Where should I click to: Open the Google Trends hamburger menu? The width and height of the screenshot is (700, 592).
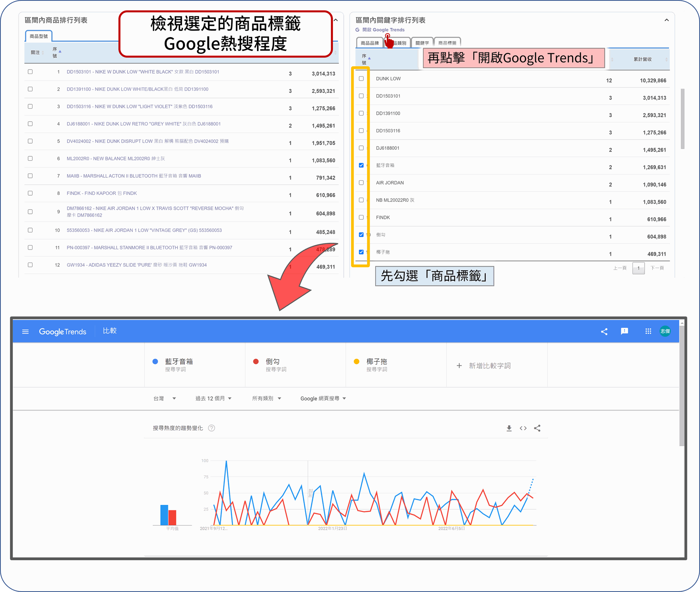point(25,332)
